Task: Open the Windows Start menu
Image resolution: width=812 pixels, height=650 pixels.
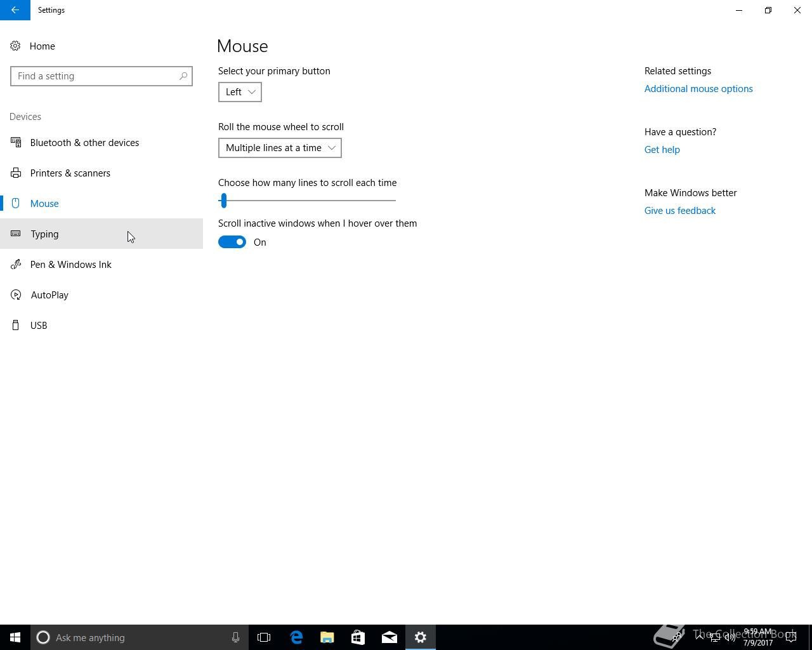Action: click(x=15, y=637)
